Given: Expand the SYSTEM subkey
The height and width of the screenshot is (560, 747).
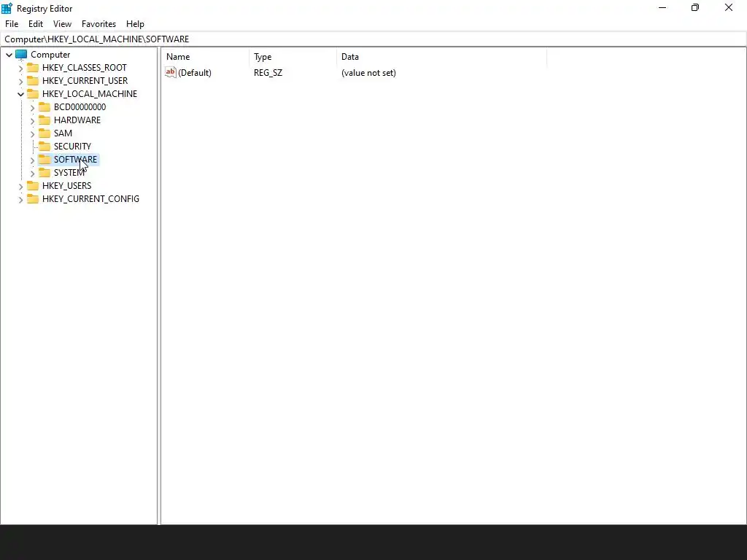Looking at the screenshot, I should 32,174.
